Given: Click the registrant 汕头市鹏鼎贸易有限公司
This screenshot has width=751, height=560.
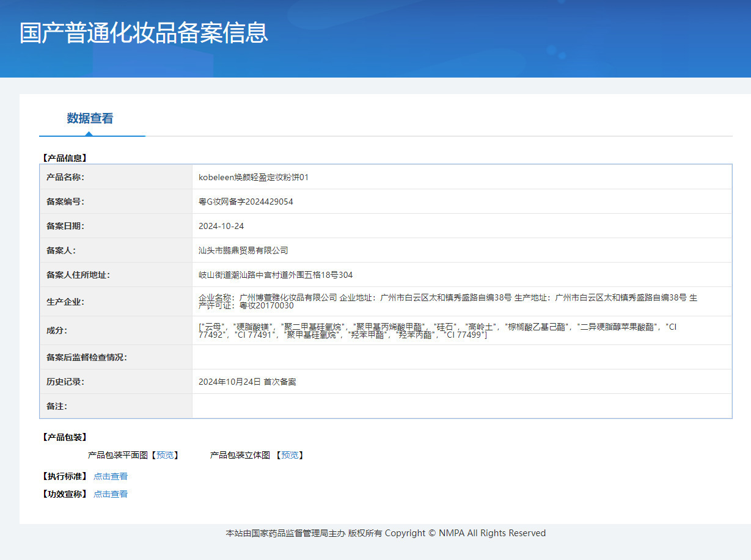Looking at the screenshot, I should click(243, 250).
